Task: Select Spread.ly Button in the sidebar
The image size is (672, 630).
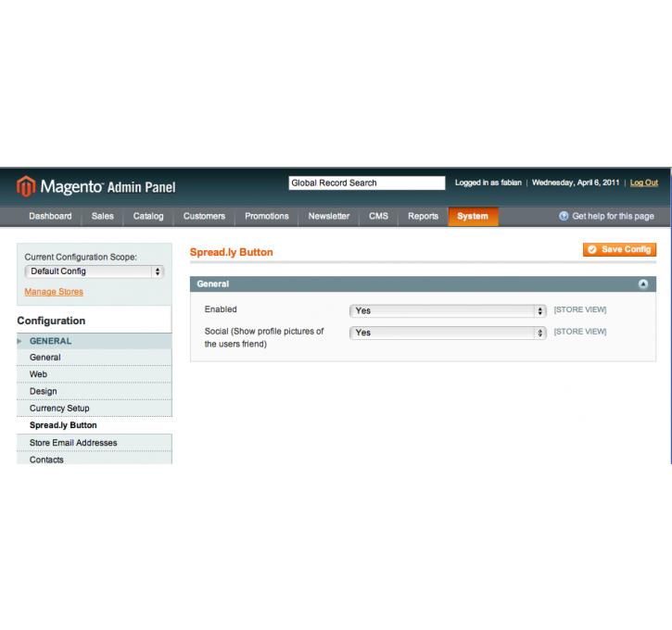Action: [x=95, y=425]
